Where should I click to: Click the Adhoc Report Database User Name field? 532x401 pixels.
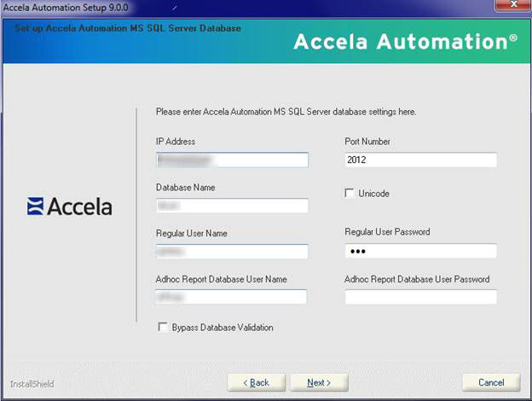tap(232, 297)
